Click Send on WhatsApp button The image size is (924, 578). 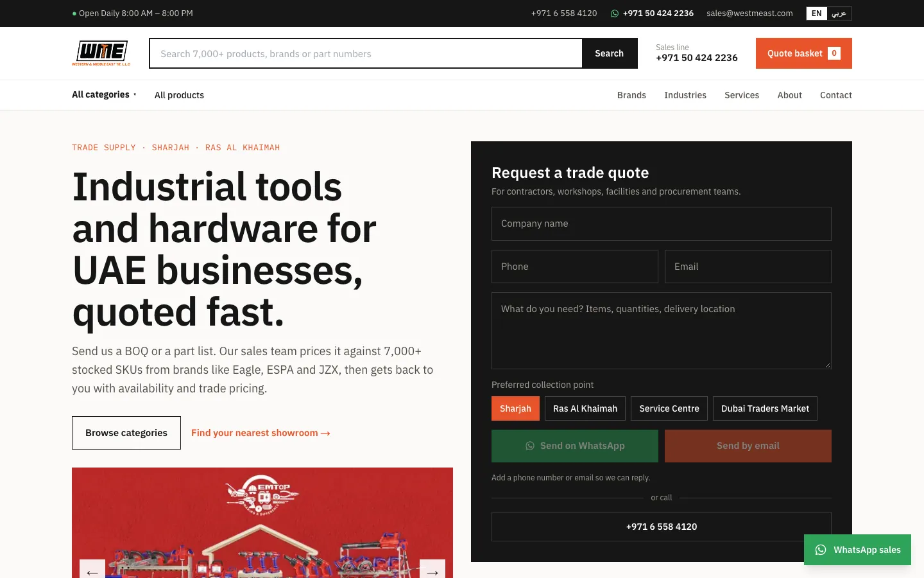tap(575, 446)
